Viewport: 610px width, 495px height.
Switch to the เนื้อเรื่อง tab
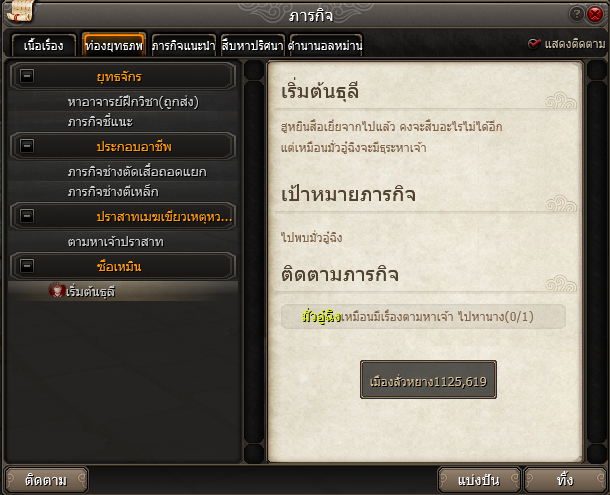[44, 46]
